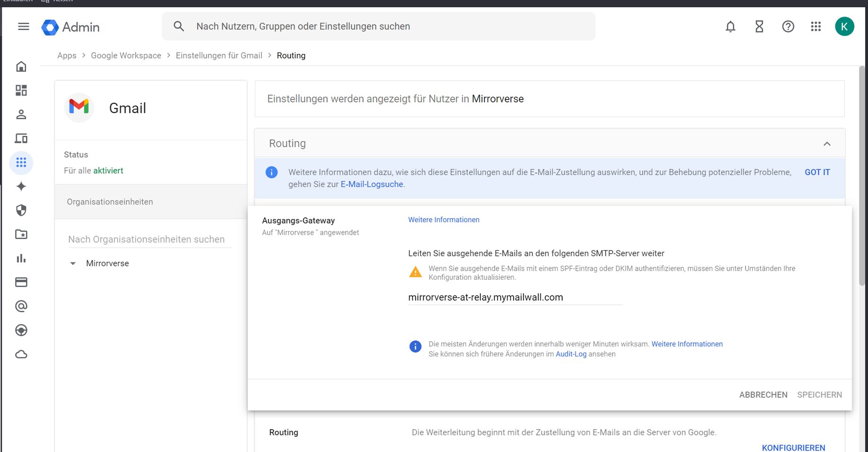Screen dimensions: 868x452
Task: Collapse the Mirrorverse organization tree node
Action: point(73,264)
